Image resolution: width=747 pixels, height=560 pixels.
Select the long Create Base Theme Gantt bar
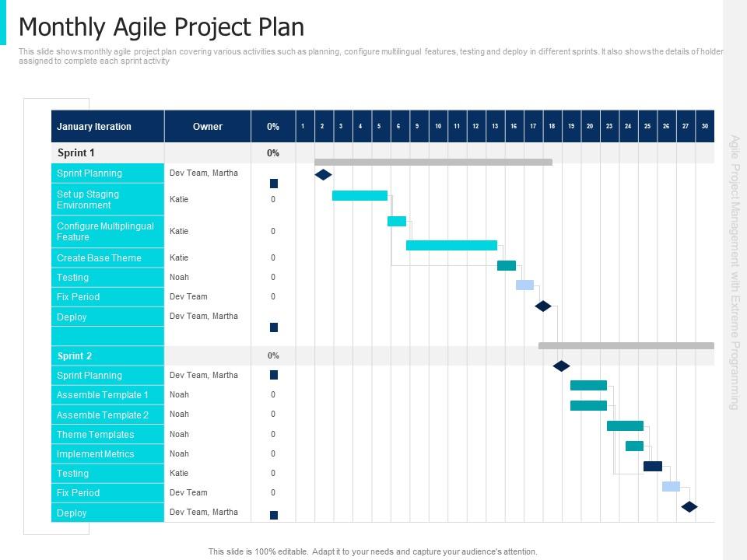tap(451, 245)
